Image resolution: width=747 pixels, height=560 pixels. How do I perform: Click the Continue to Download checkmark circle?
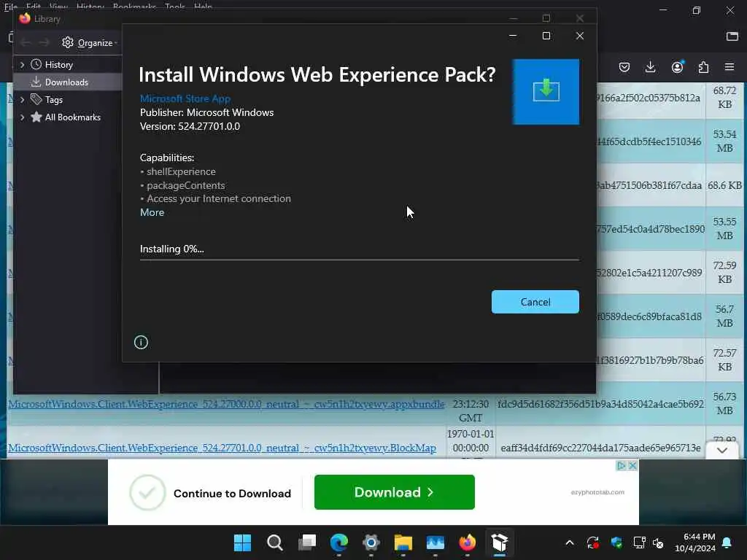tap(147, 492)
